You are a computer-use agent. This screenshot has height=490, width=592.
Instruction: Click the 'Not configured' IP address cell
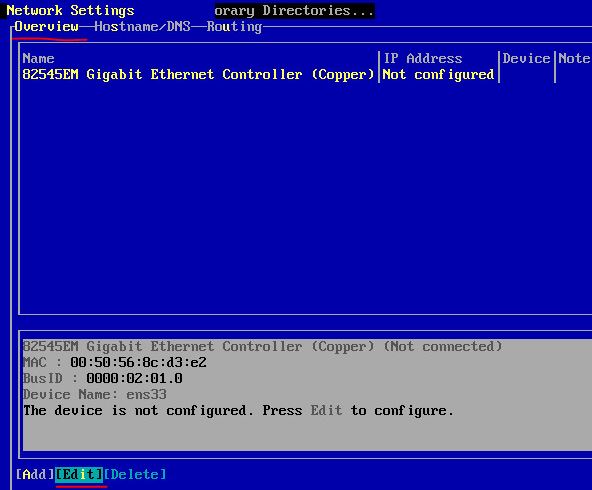(x=438, y=74)
